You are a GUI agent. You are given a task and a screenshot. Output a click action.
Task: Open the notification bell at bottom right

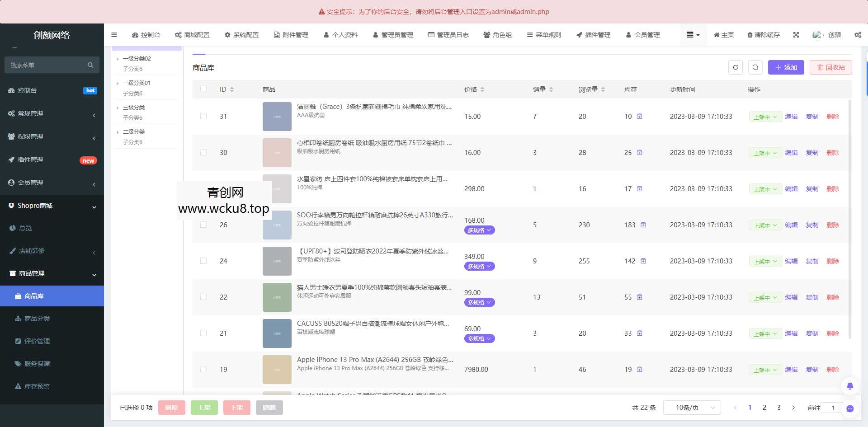(849, 386)
